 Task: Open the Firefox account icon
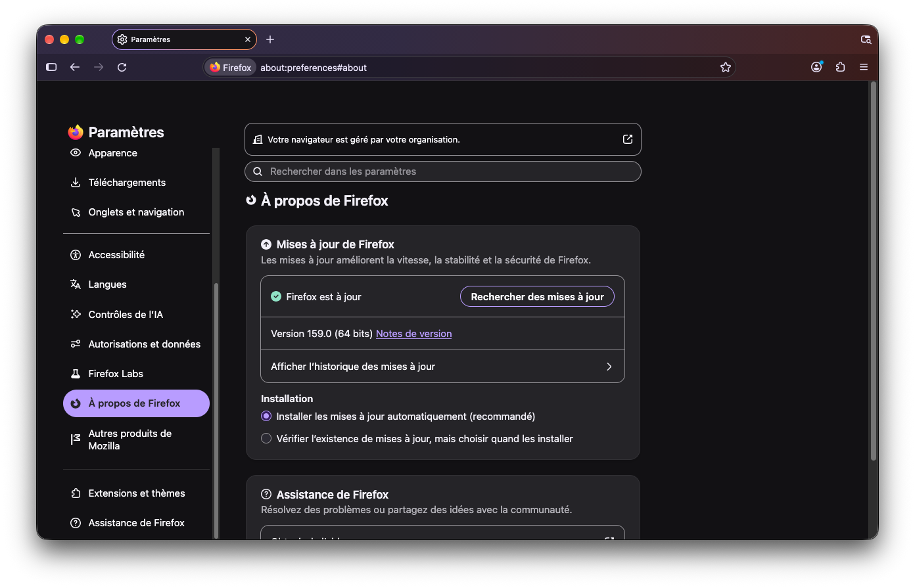pos(816,67)
